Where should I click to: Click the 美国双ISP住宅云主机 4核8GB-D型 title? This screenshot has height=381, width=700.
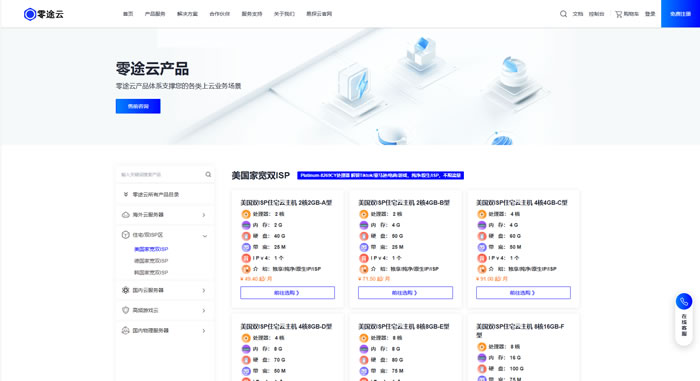pyautogui.click(x=286, y=327)
